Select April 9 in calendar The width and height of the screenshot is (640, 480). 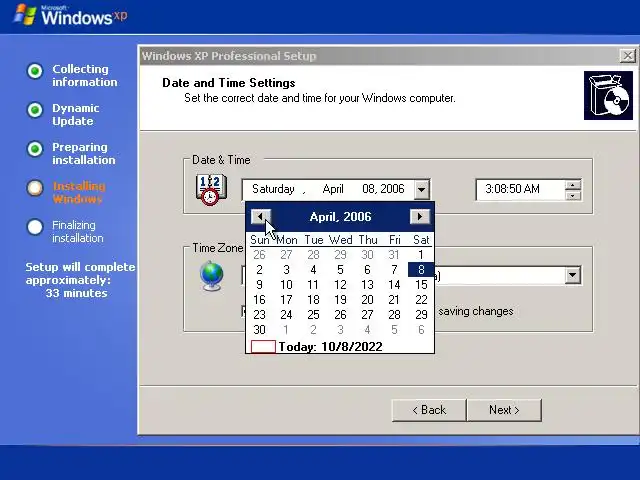pyautogui.click(x=259, y=284)
